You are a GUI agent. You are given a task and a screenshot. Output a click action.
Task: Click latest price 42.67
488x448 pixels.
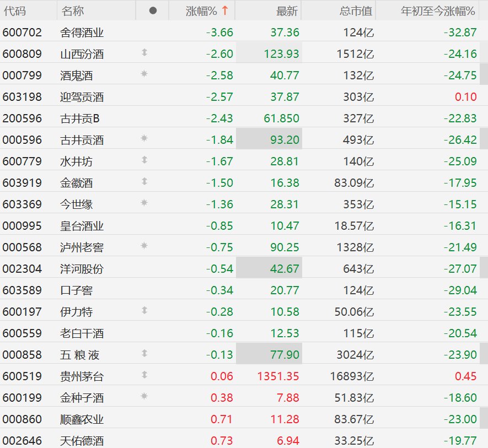(x=285, y=269)
